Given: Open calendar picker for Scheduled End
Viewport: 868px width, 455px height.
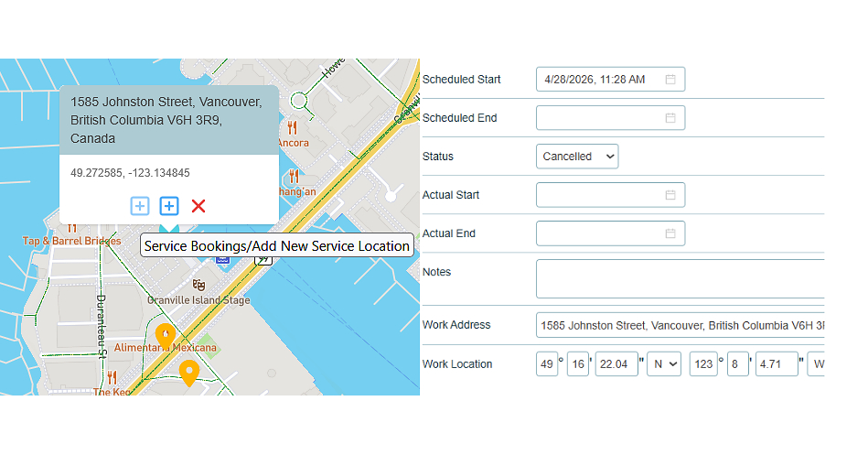Looking at the screenshot, I should pos(670,117).
